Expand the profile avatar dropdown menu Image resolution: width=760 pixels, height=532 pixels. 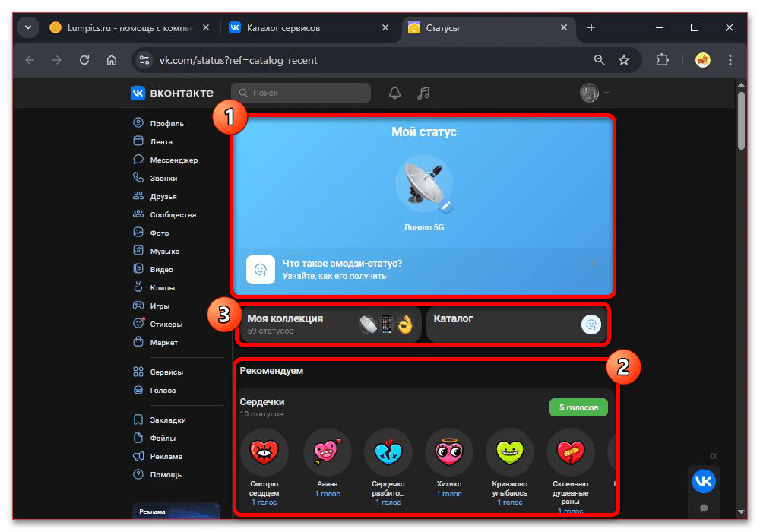point(595,93)
